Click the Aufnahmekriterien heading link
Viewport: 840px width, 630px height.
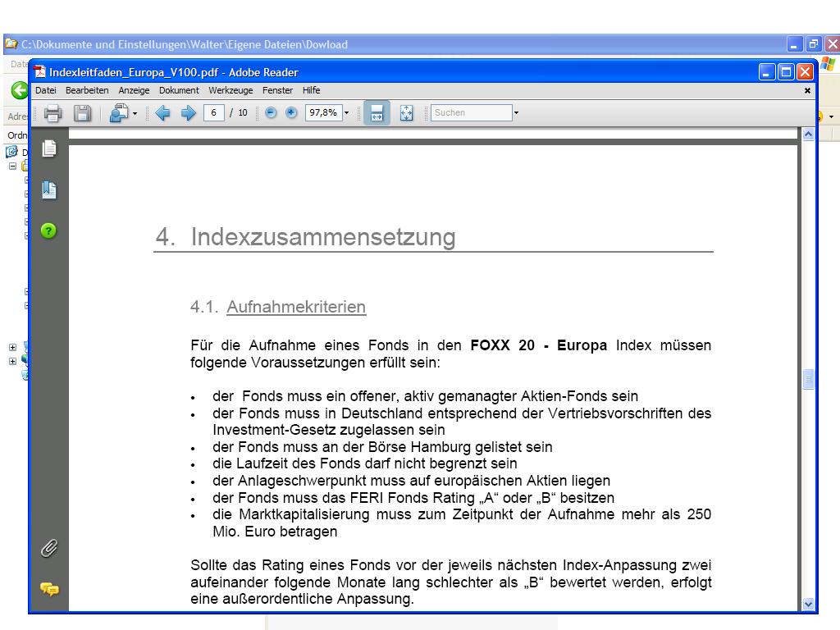point(296,307)
